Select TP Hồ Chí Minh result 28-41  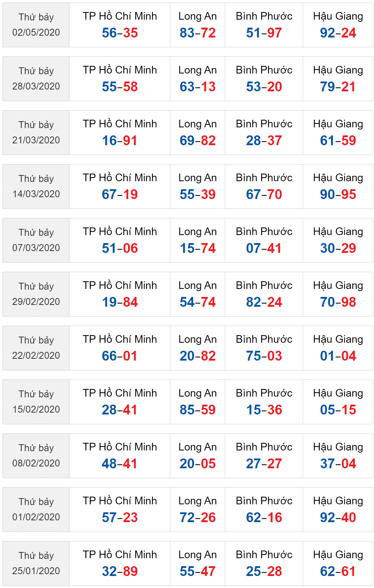click(x=120, y=410)
